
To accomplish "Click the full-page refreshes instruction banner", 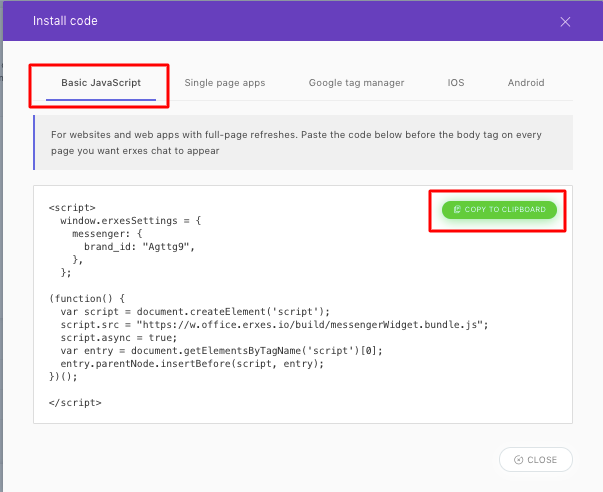I will [300, 142].
